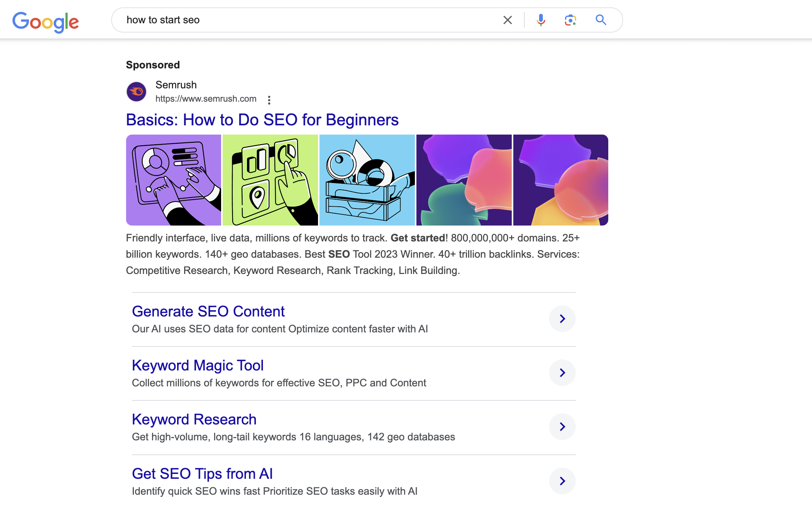The height and width of the screenshot is (508, 812).
Task: Open the Keyword Research sitelink
Action: pos(194,419)
